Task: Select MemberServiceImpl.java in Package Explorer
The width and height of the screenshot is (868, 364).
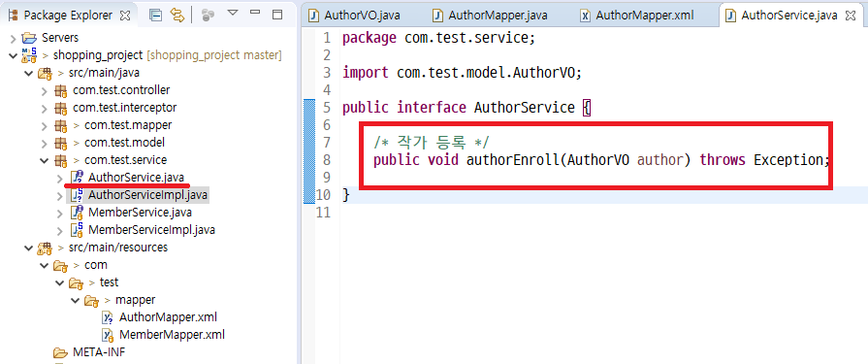Action: pyautogui.click(x=151, y=230)
